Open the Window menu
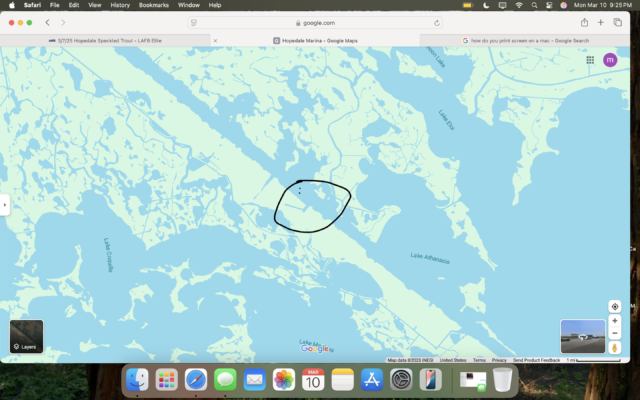The height and width of the screenshot is (400, 640). tap(189, 5)
